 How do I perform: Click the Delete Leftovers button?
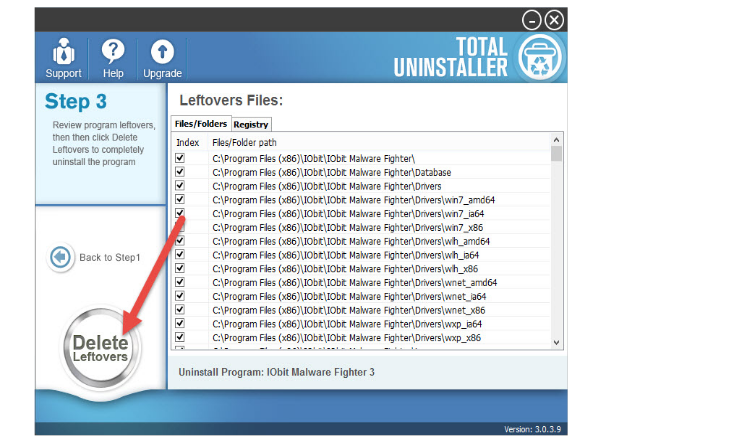100,348
